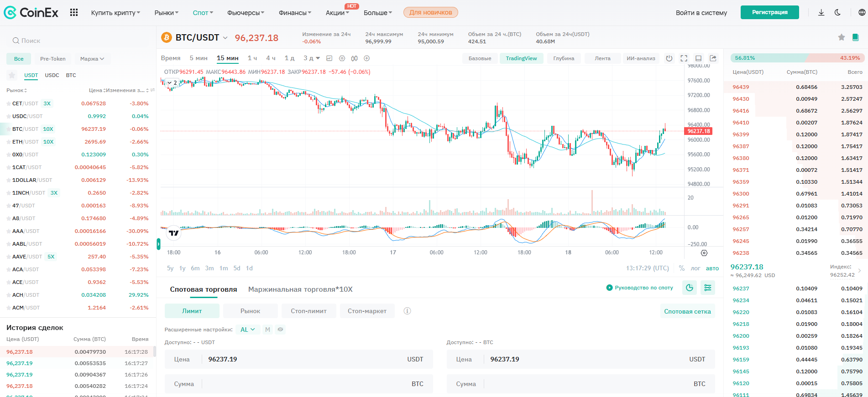This screenshot has width=868, height=397.
Task: Favorite the CET/USDT row star
Action: tap(9, 104)
